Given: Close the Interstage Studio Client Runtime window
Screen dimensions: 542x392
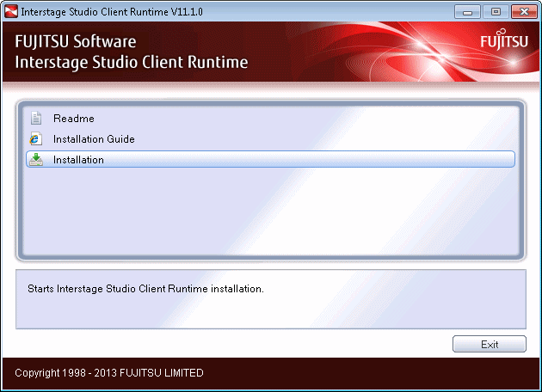Looking at the screenshot, I should pos(524,12).
